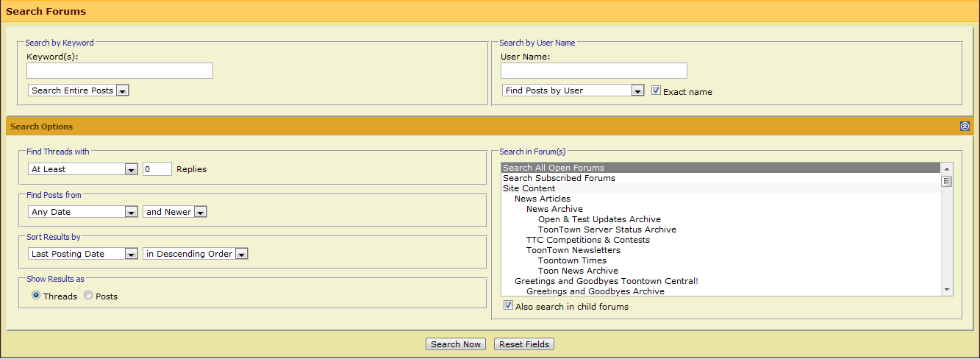Select Site Content in forum list

click(x=720, y=188)
